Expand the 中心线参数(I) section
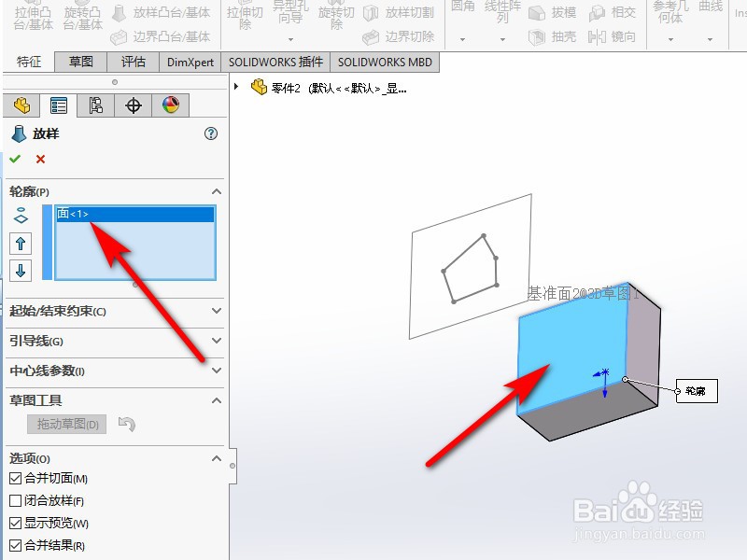This screenshot has width=747, height=560. pos(217,370)
